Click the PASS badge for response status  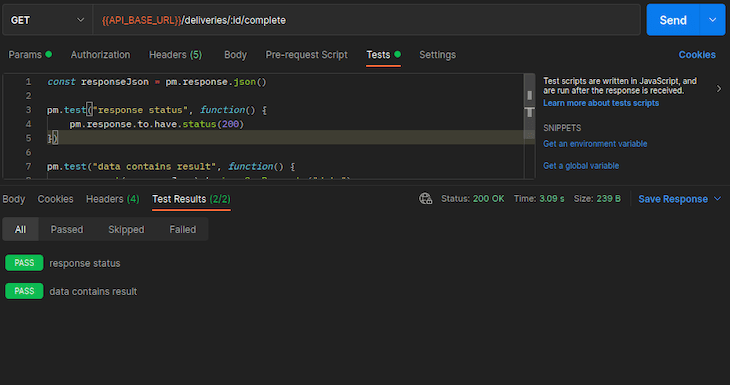click(x=24, y=263)
